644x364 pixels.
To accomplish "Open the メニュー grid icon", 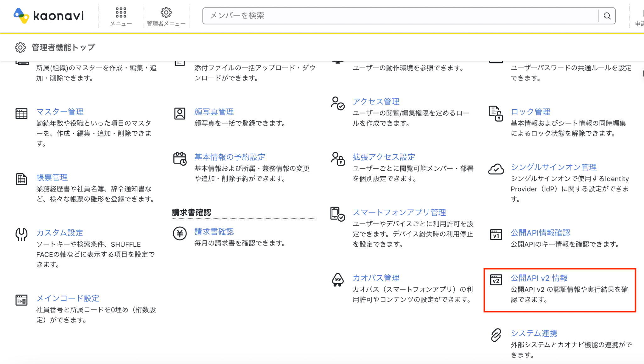I will point(121,13).
